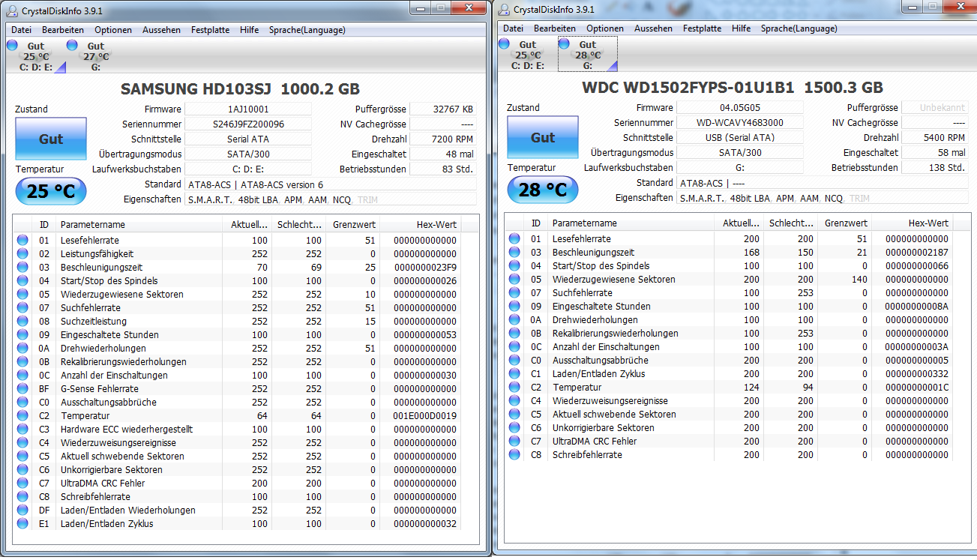This screenshot has width=977, height=560.
Task: Open Hilfe menu in left window
Action: (250, 30)
